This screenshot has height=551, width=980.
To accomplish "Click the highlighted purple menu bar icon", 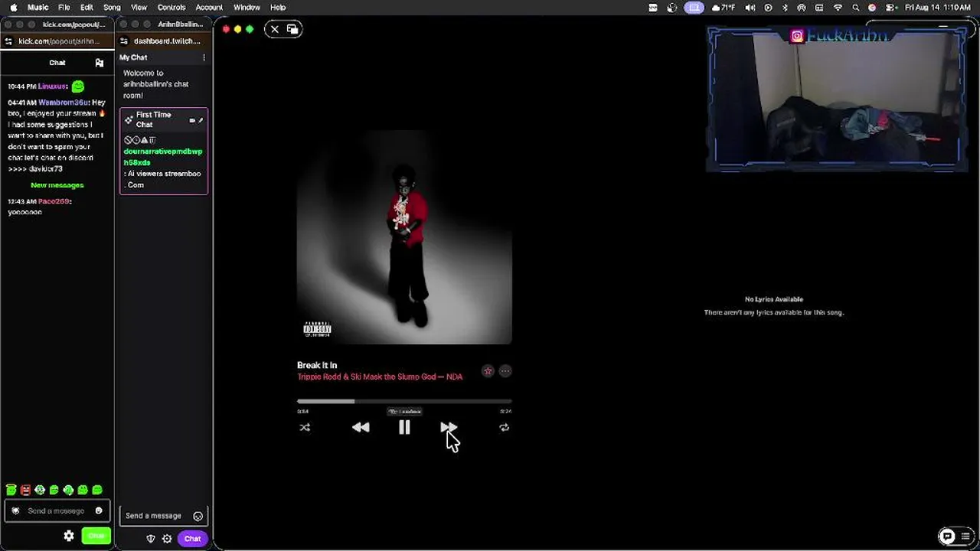I will pos(694,8).
